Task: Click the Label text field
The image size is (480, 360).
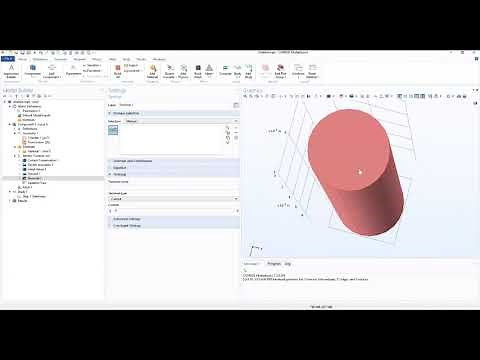Action: click(176, 105)
